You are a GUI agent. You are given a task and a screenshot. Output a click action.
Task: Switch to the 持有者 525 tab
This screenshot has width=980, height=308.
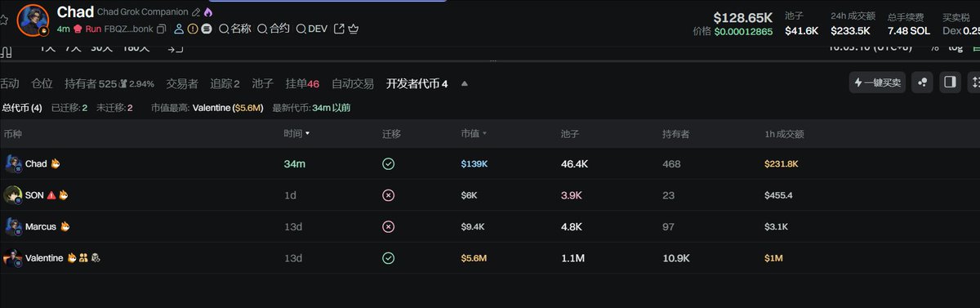click(109, 83)
